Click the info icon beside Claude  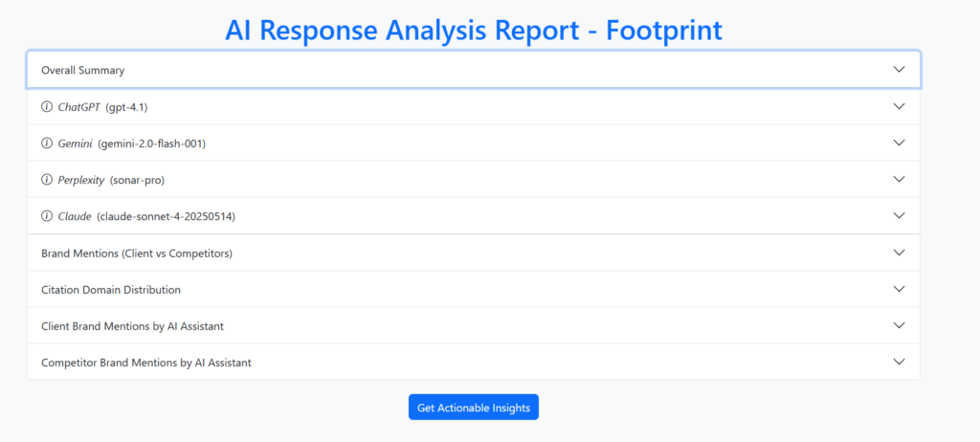click(47, 216)
